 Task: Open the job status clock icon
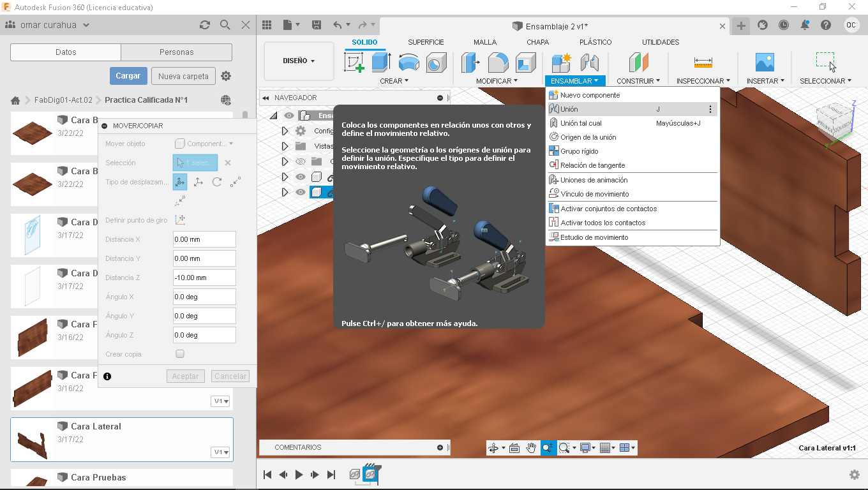tap(784, 25)
